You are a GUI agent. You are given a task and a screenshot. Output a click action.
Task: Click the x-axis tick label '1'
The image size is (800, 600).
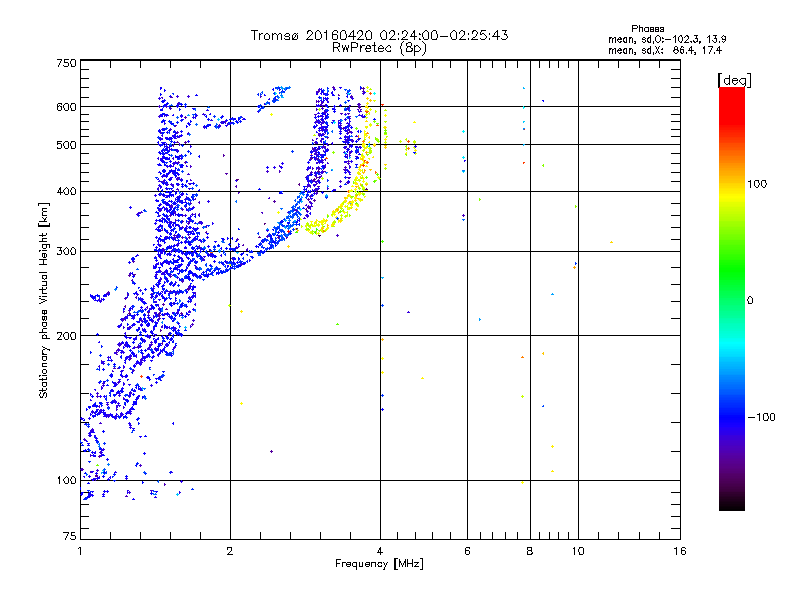click(x=80, y=551)
